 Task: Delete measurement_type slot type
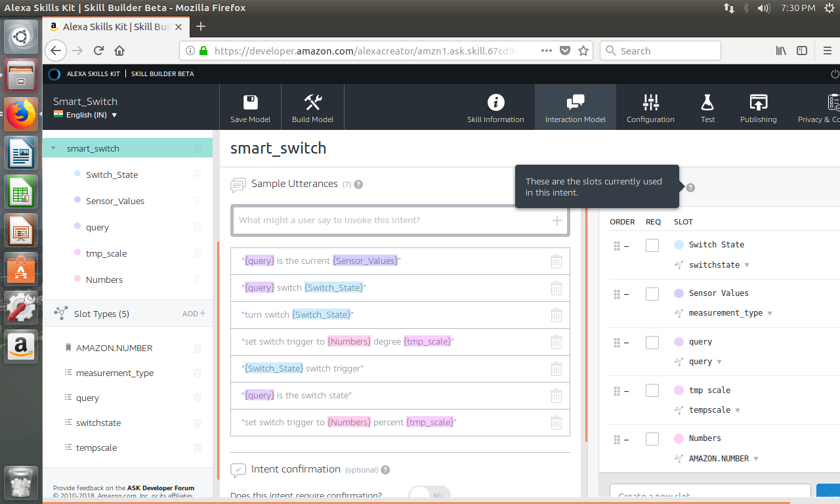198,373
